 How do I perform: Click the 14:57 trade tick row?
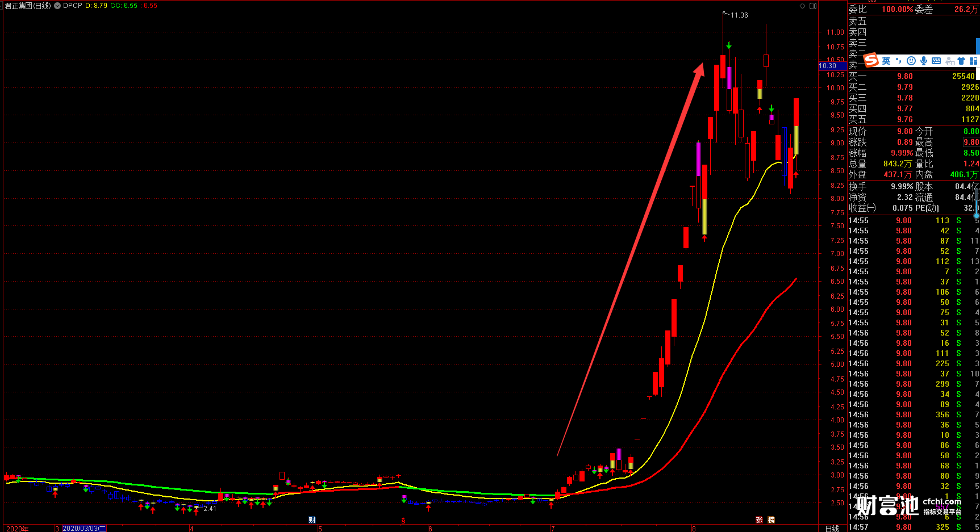tap(914, 527)
